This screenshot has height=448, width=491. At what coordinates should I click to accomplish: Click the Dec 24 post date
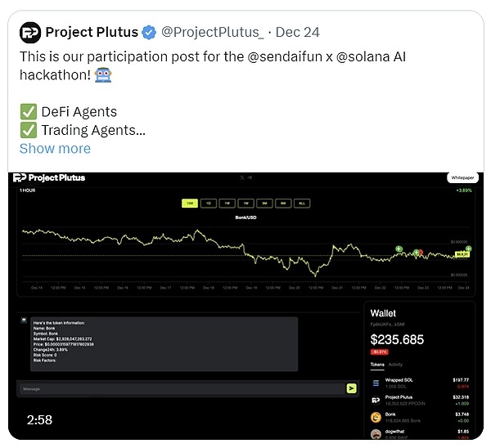(x=297, y=33)
